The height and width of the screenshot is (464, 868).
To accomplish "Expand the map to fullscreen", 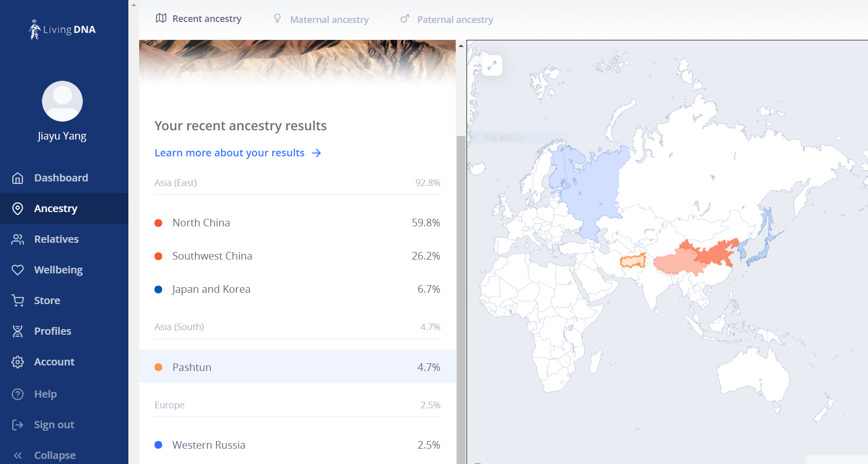I will point(492,65).
